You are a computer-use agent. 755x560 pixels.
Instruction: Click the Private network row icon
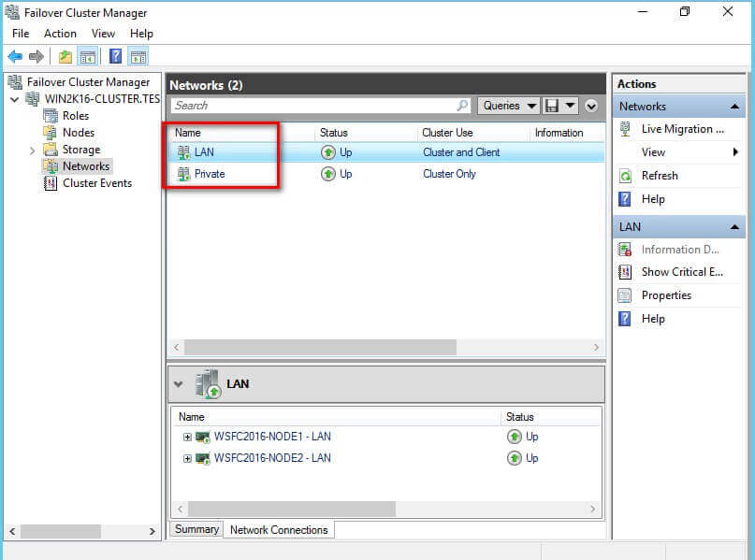coord(183,174)
